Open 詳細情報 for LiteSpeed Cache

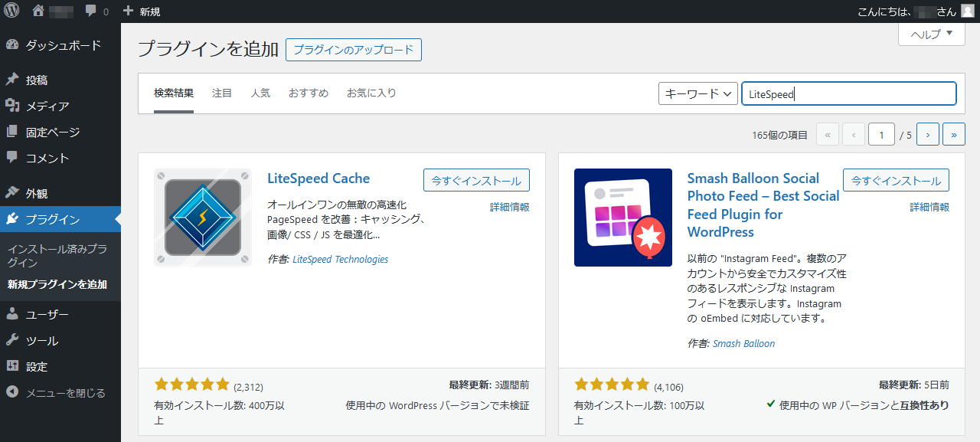(x=510, y=207)
